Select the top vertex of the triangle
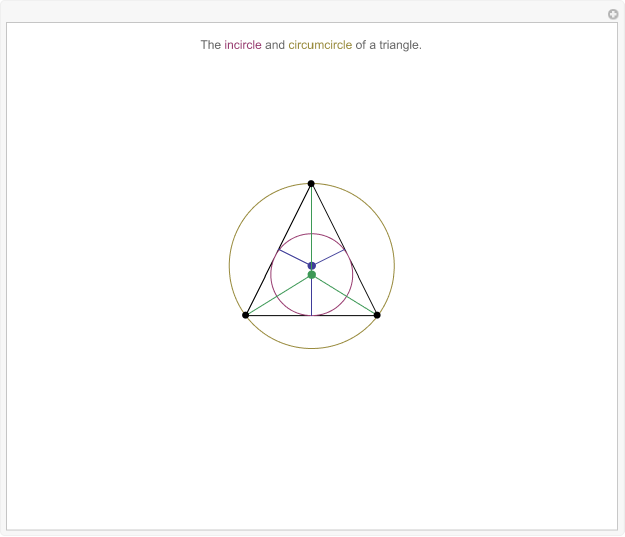Image resolution: width=625 pixels, height=537 pixels. [311, 184]
